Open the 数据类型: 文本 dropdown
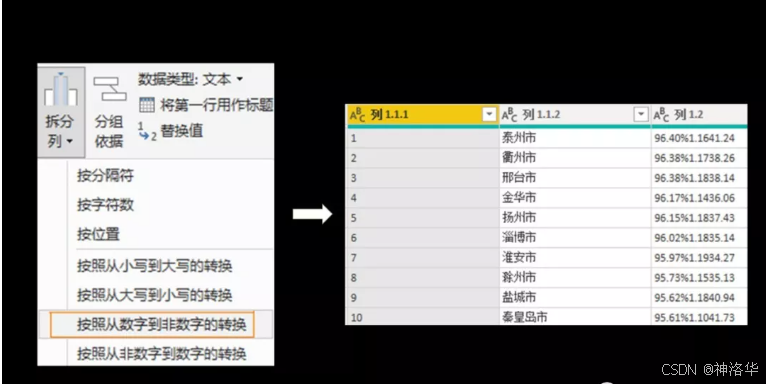Screen dimensions: 766x384 pos(191,79)
